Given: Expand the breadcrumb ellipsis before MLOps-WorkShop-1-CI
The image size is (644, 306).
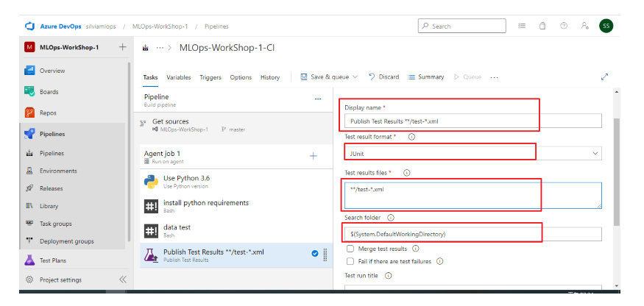Looking at the screenshot, I should 160,48.
